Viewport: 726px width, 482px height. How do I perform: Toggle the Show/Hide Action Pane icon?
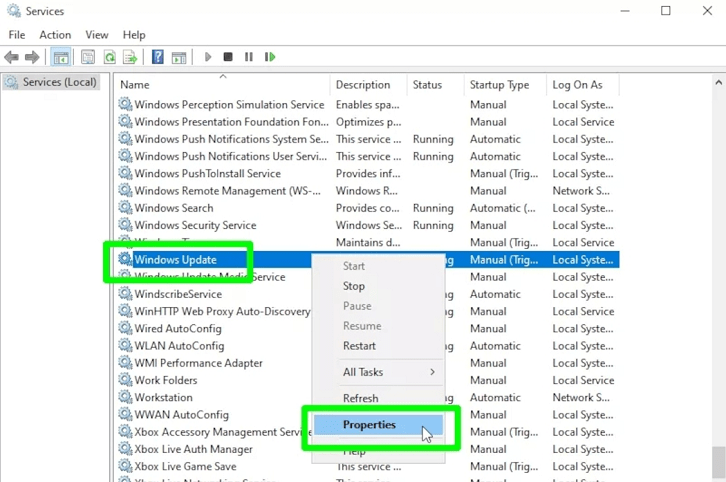click(x=179, y=57)
